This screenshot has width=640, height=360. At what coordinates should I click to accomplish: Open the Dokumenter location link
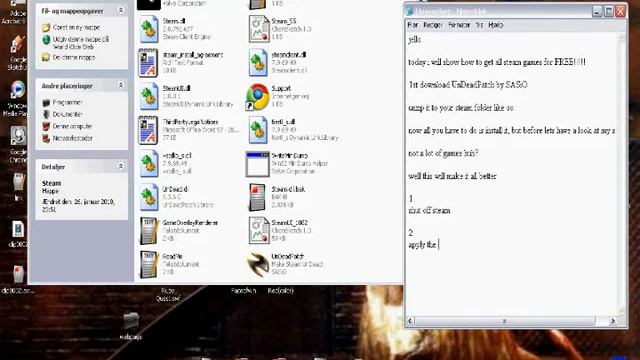68,114
